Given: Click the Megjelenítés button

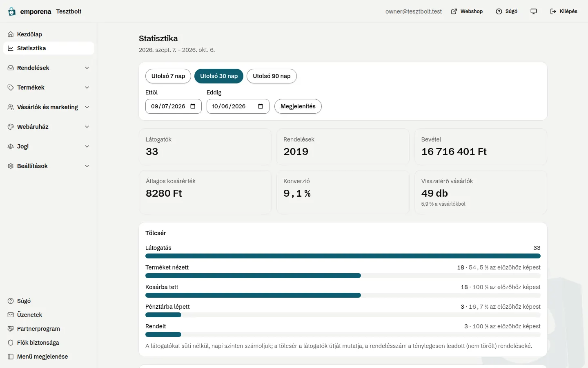Looking at the screenshot, I should [x=298, y=106].
